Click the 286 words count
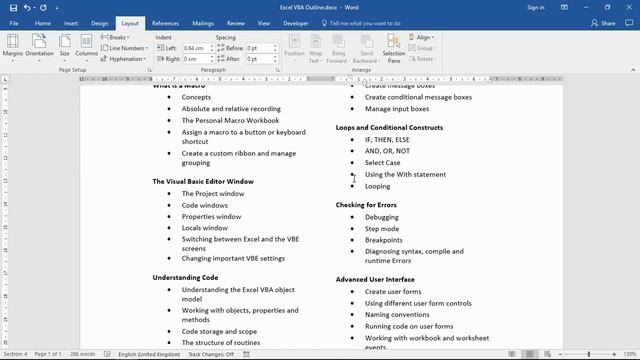This screenshot has height=360, width=640. (x=82, y=354)
